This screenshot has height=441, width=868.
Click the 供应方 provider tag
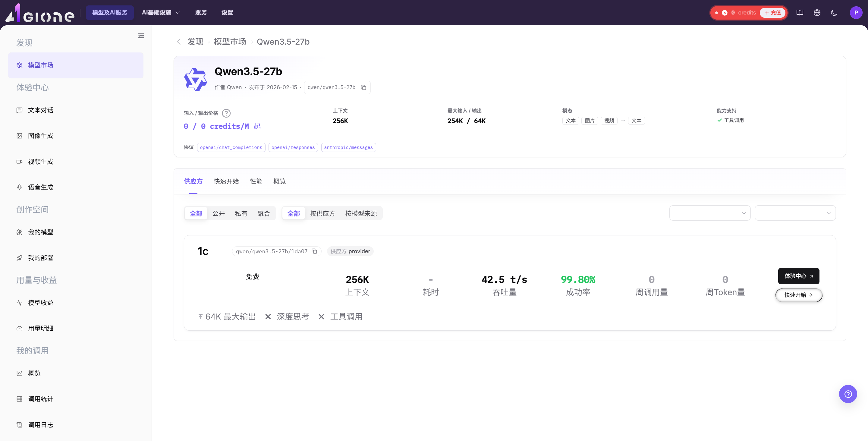click(350, 251)
